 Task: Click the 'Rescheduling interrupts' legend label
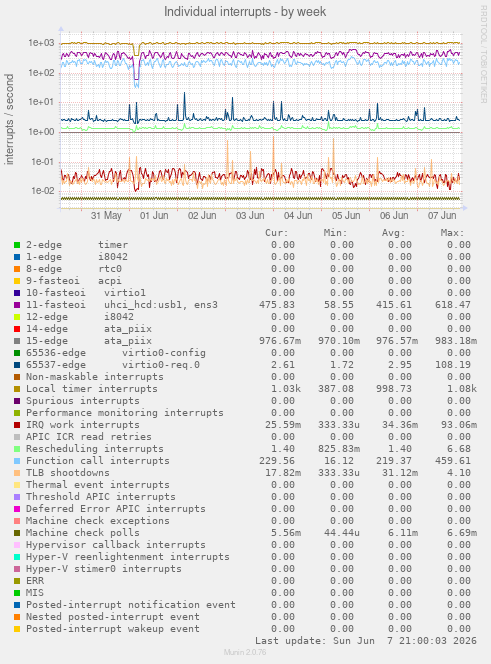pos(95,449)
